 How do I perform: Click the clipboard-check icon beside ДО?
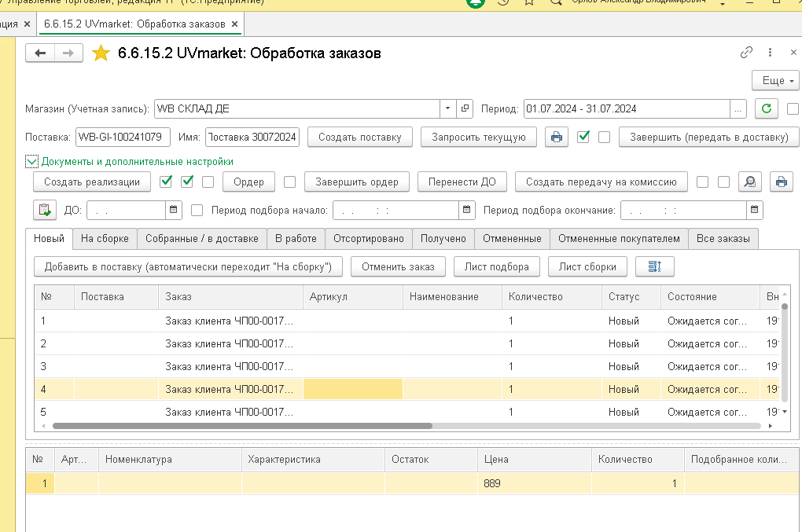point(45,210)
